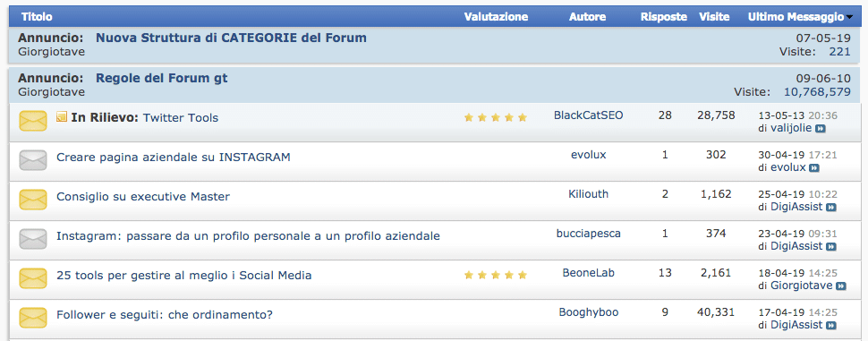Image resolution: width=868 pixels, height=341 pixels.
Task: Open Nuova Struttura di CATEGORIE del Forum announcement
Action: click(232, 38)
